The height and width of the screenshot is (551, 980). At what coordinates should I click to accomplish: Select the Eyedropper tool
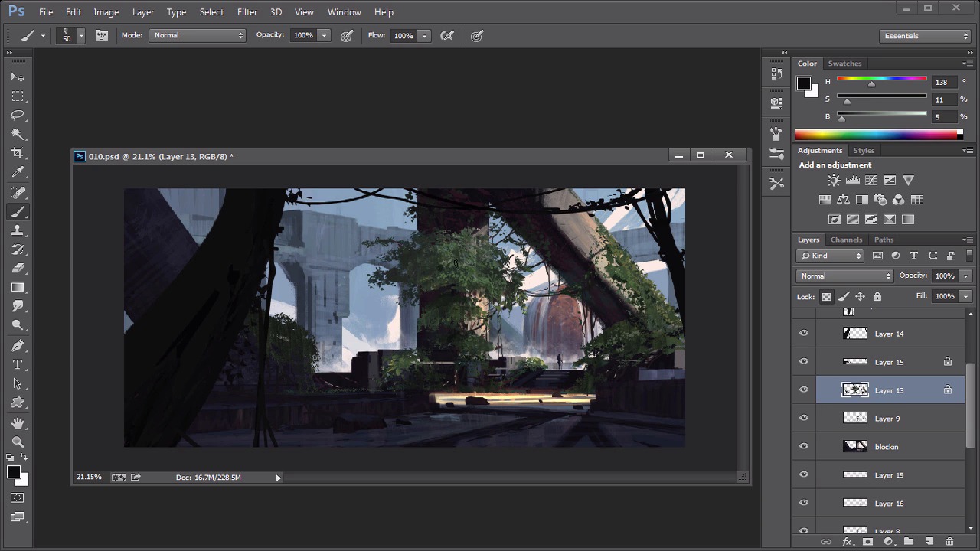point(18,172)
